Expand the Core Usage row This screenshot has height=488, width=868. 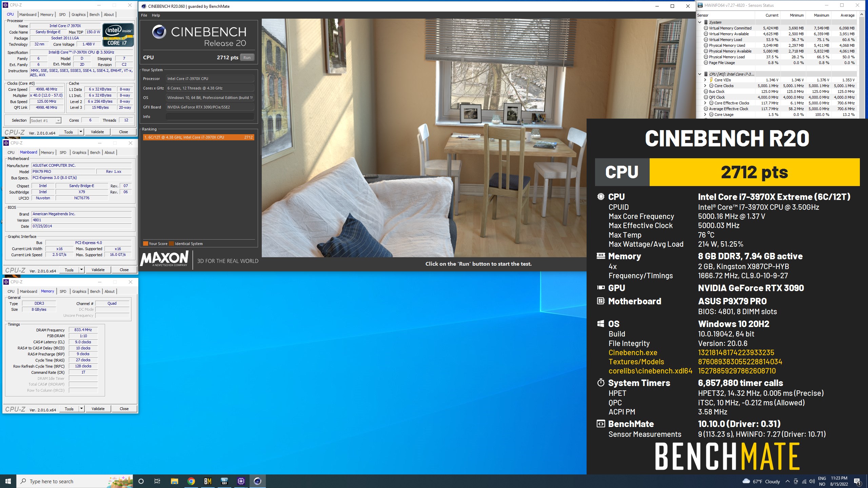pyautogui.click(x=705, y=114)
